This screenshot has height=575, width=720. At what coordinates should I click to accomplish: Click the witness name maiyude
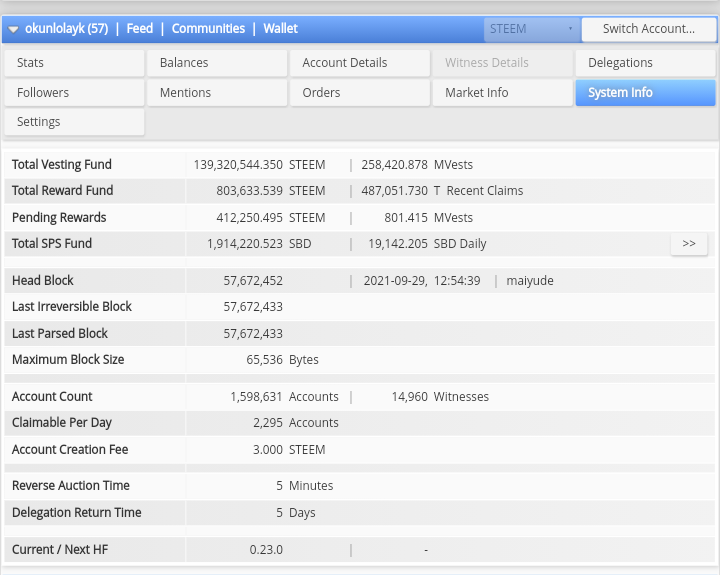pos(530,281)
